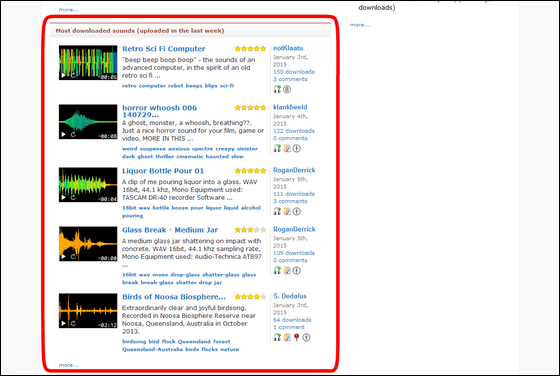Click the geotag pin icon on Birds of Noosa

coord(296,337)
